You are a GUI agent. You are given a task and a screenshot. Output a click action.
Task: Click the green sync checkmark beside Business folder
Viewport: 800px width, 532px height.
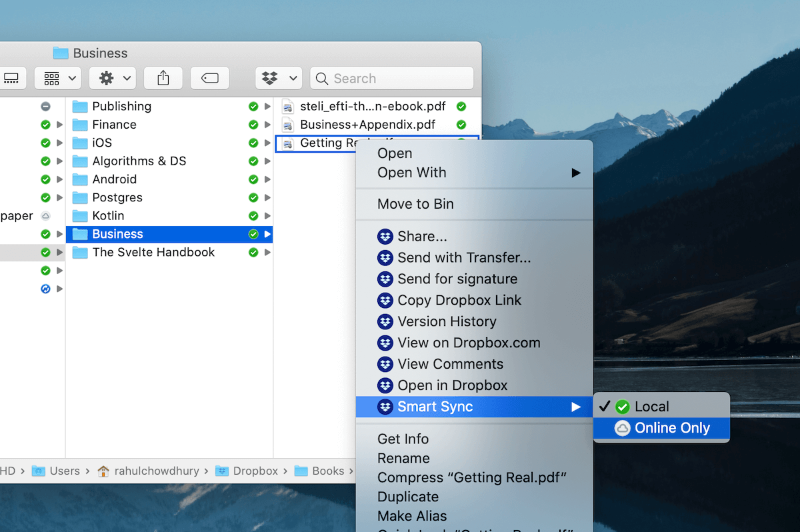253,234
